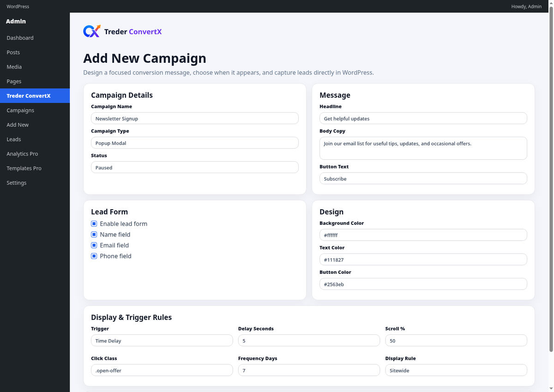The width and height of the screenshot is (554, 392).
Task: Open the Campaign Type dropdown
Action: pyautogui.click(x=195, y=143)
